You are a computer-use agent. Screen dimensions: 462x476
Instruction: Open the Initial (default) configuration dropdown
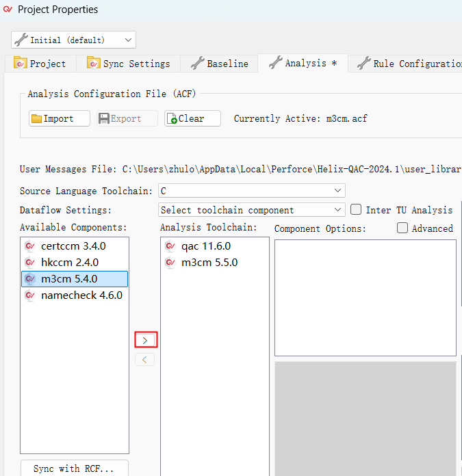(x=73, y=40)
